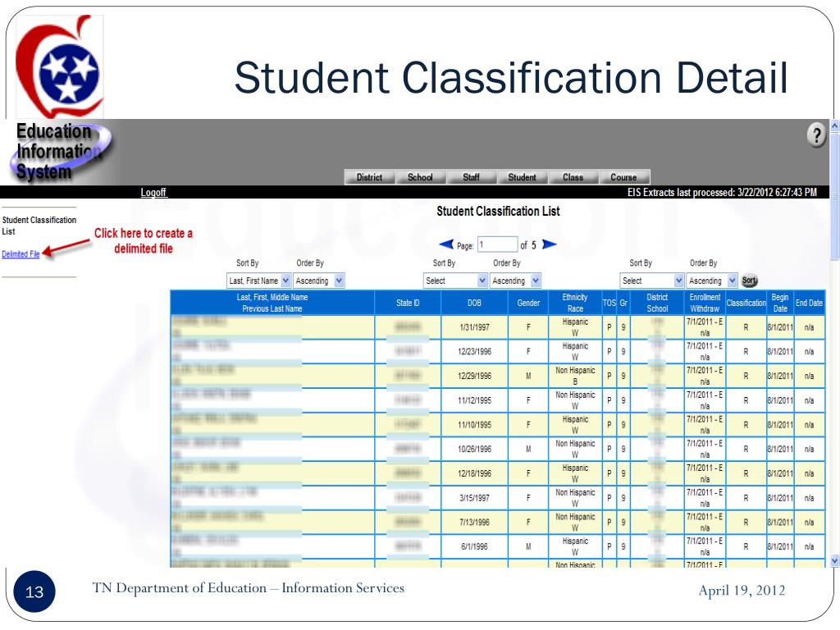This screenshot has width=840, height=630.
Task: Click the DOB cell 12/18/1996
Action: [475, 473]
